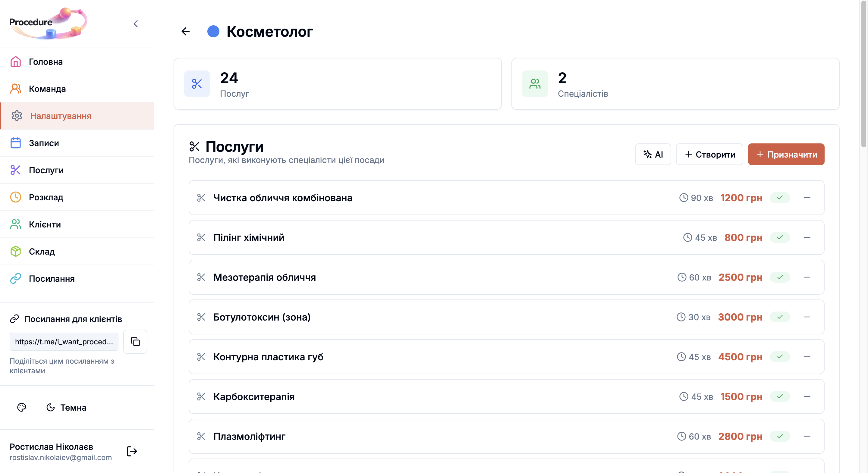Click the client link URL field

coord(64,341)
